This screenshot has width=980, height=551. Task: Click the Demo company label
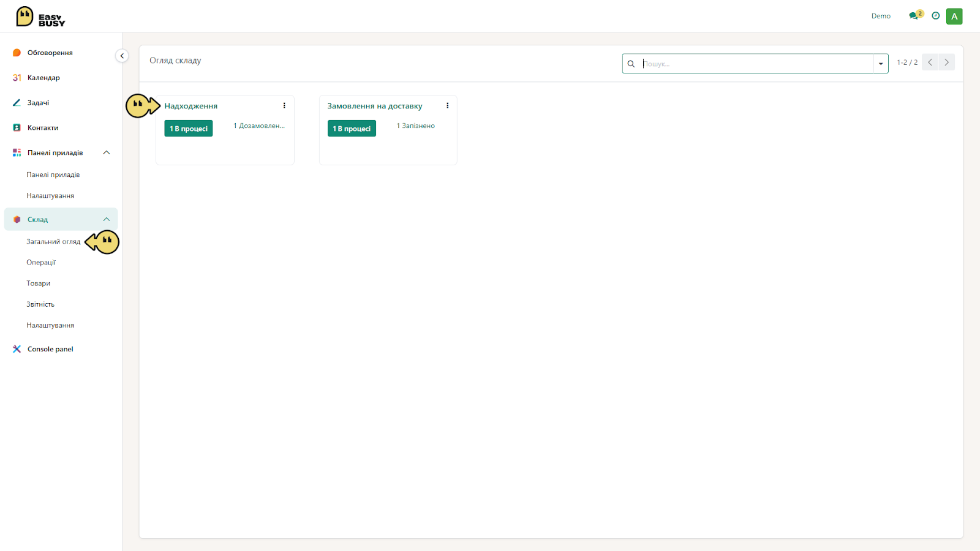tap(881, 16)
